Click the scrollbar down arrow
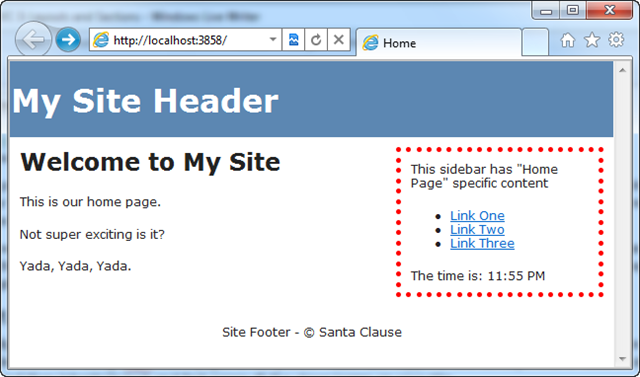640x377 pixels. click(x=622, y=359)
